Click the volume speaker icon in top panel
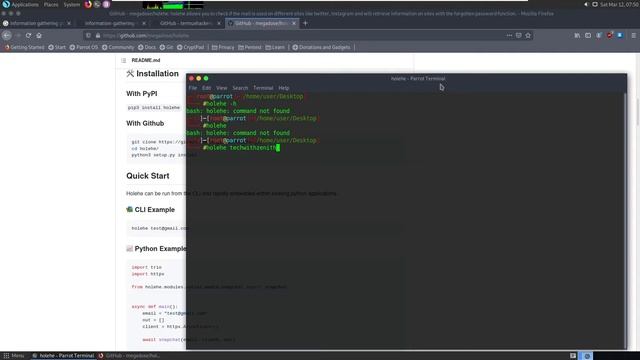The image size is (640, 360). tap(586, 4)
